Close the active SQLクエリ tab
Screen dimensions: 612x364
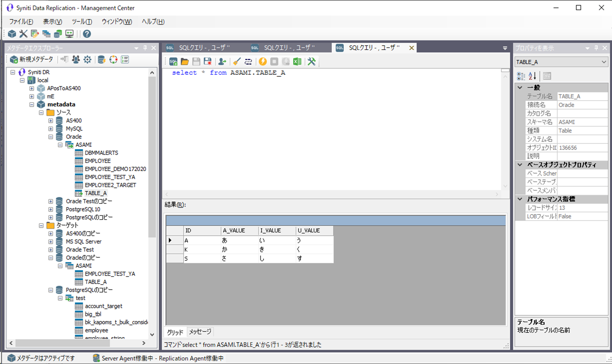411,48
